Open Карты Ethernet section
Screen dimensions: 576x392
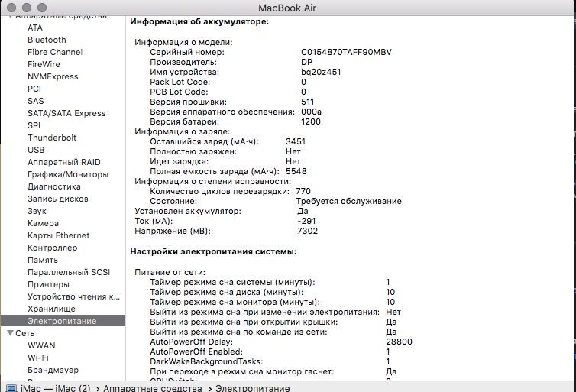(x=58, y=235)
